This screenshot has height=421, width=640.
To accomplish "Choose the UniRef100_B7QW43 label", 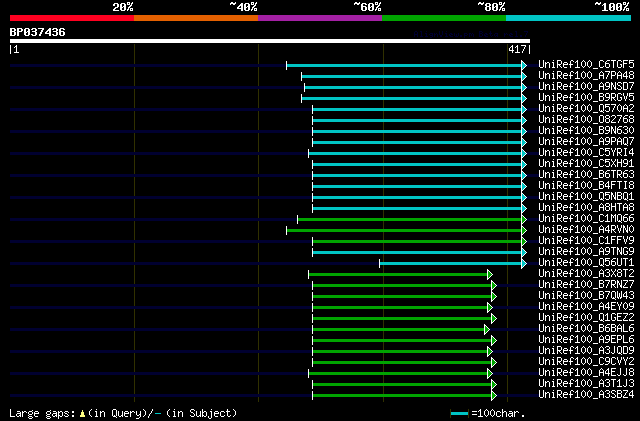I will (x=586, y=296).
